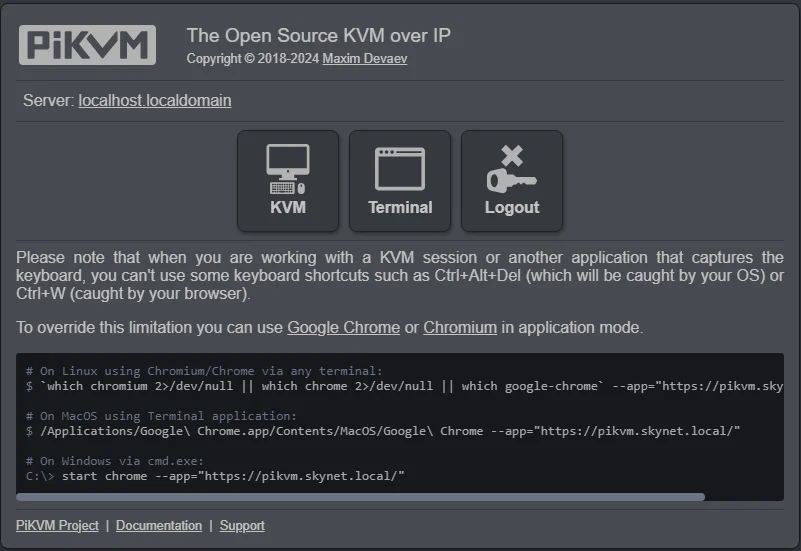801x551 pixels.
Task: Click the localhost.localdomain server link
Action: (x=155, y=100)
